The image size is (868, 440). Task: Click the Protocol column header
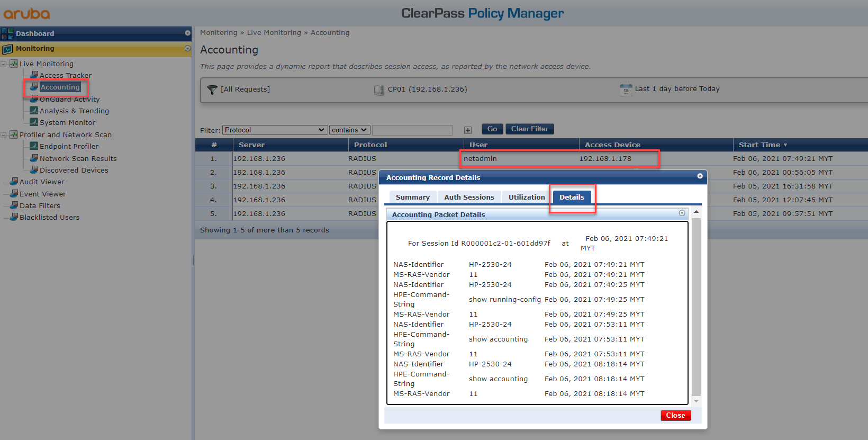click(x=405, y=145)
